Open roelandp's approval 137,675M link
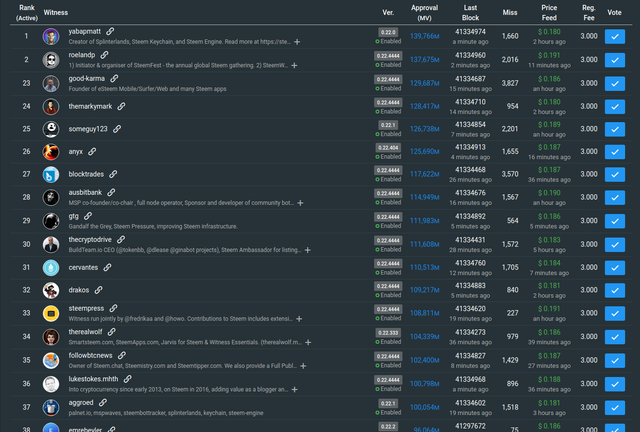The height and width of the screenshot is (432, 640). click(424, 60)
